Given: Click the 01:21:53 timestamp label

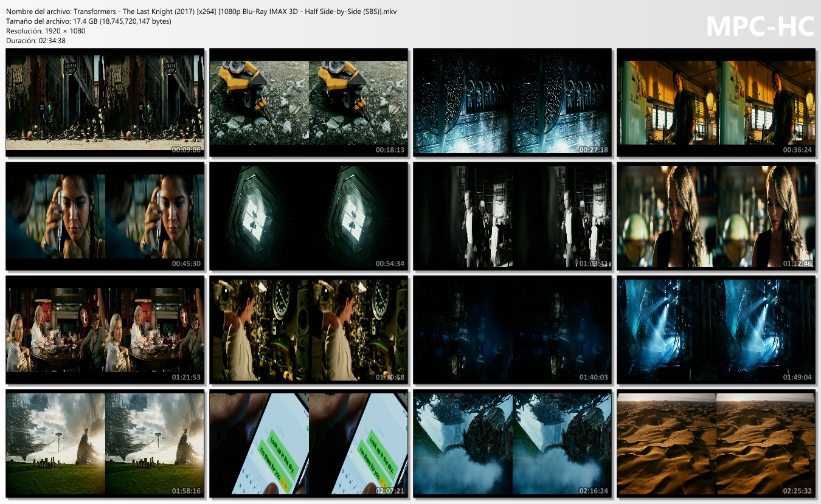Looking at the screenshot, I should (186, 377).
